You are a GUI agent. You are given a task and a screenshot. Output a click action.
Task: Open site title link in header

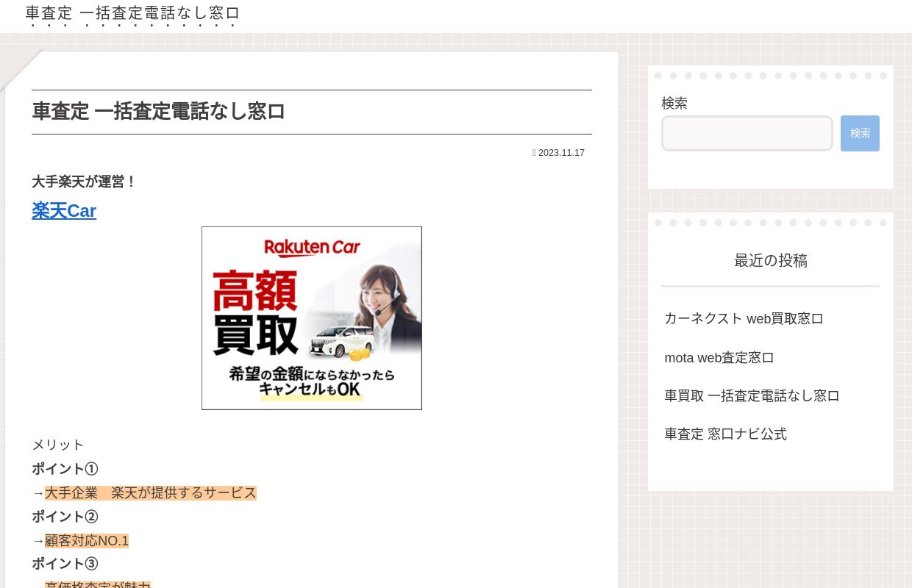click(x=132, y=13)
